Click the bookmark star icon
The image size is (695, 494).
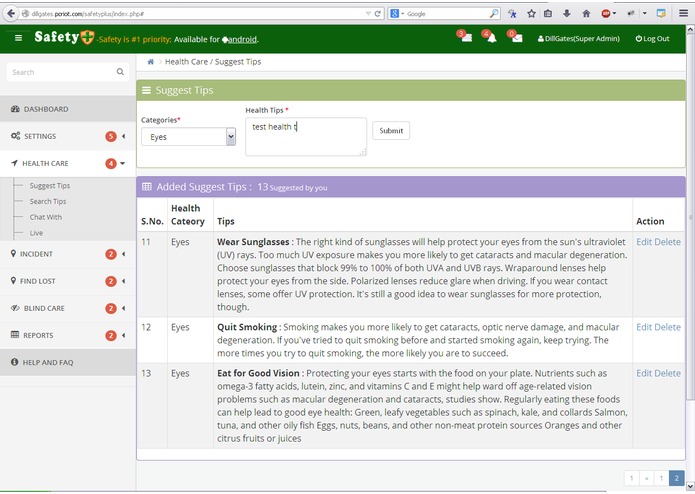(x=531, y=14)
